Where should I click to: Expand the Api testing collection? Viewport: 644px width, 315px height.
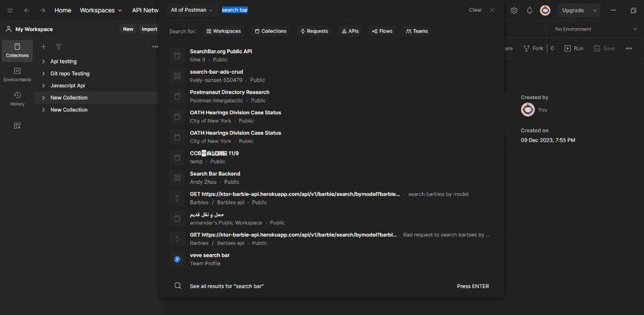tap(43, 61)
